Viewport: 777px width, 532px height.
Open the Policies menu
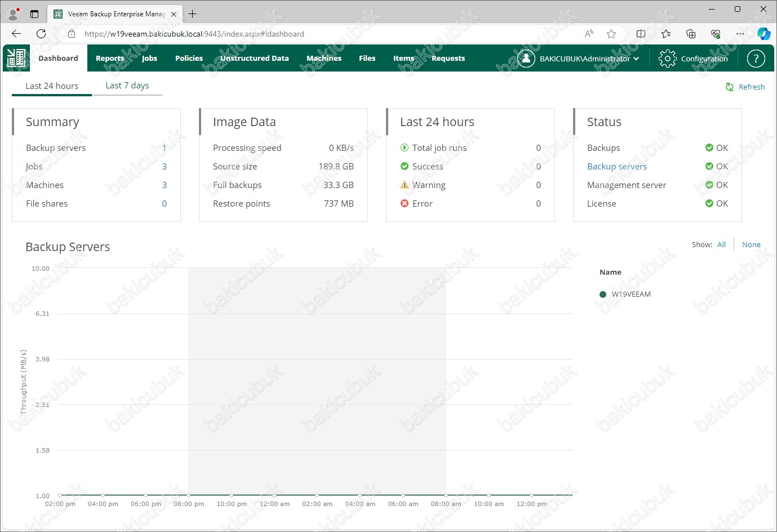(x=189, y=58)
